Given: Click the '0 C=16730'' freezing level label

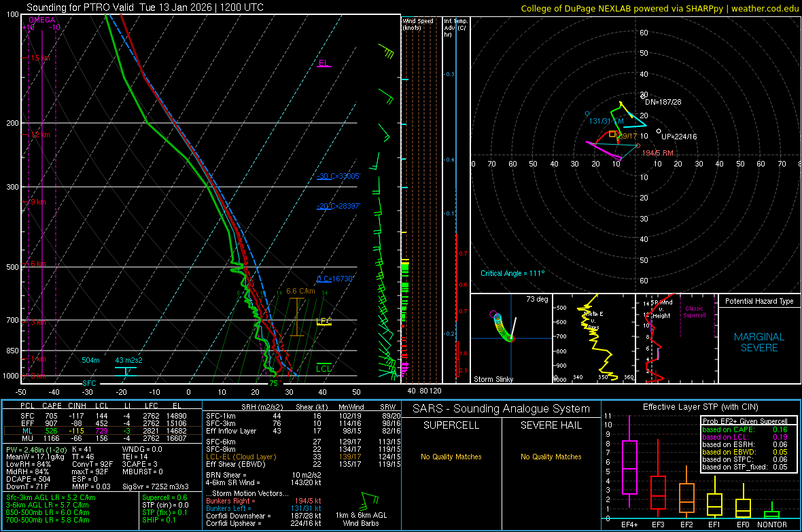Looking at the screenshot, I should pos(336,279).
